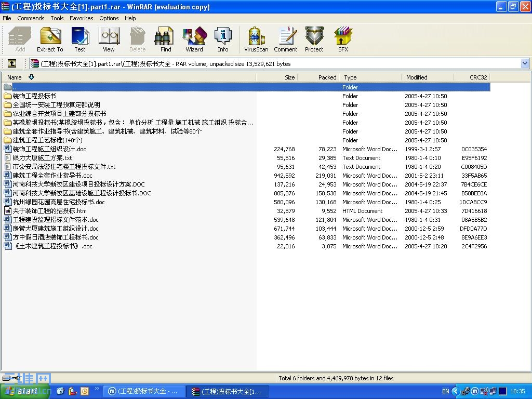Open the Help menu
This screenshot has height=399, width=532.
(x=130, y=18)
